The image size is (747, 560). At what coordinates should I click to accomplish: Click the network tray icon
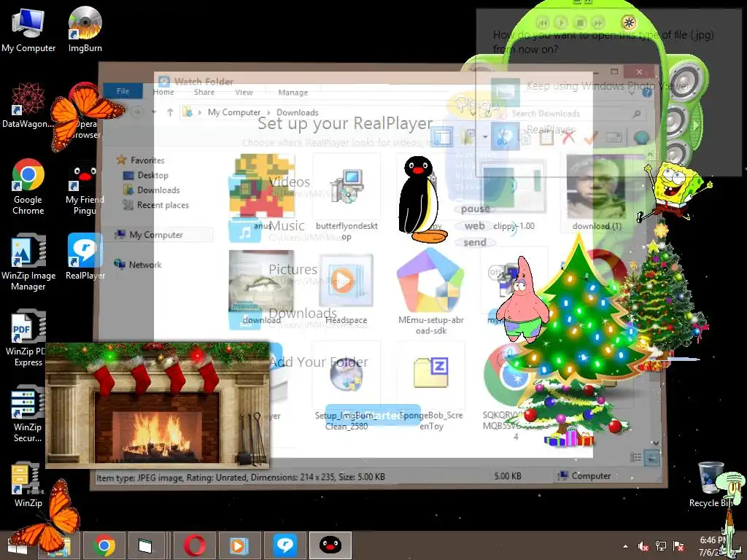(x=661, y=546)
